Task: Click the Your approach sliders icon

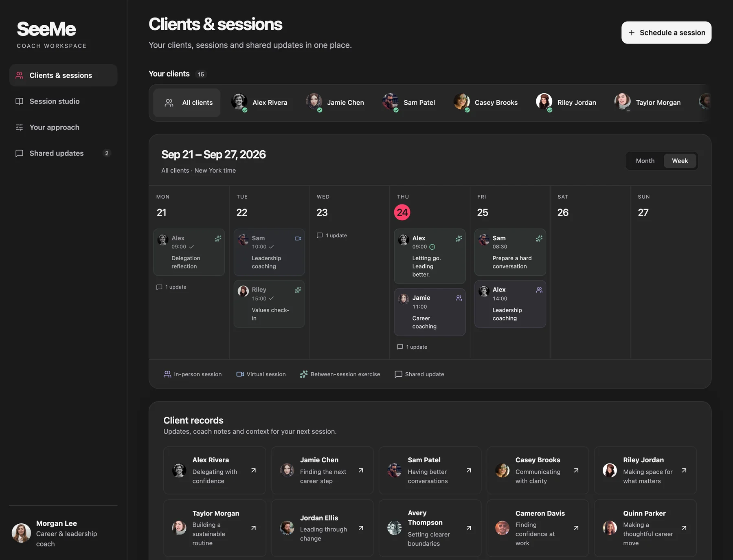Action: click(19, 127)
